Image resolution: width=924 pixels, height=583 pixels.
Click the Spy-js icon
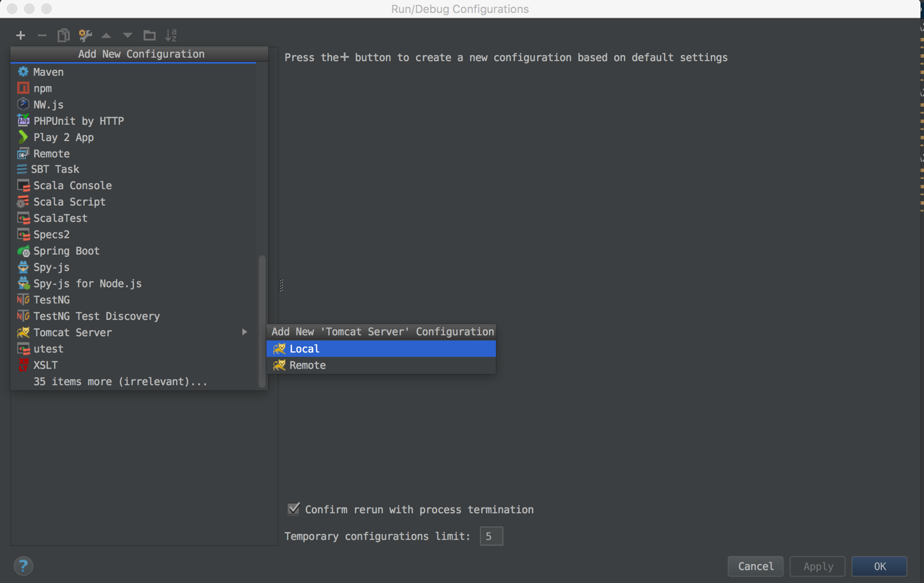coord(23,267)
